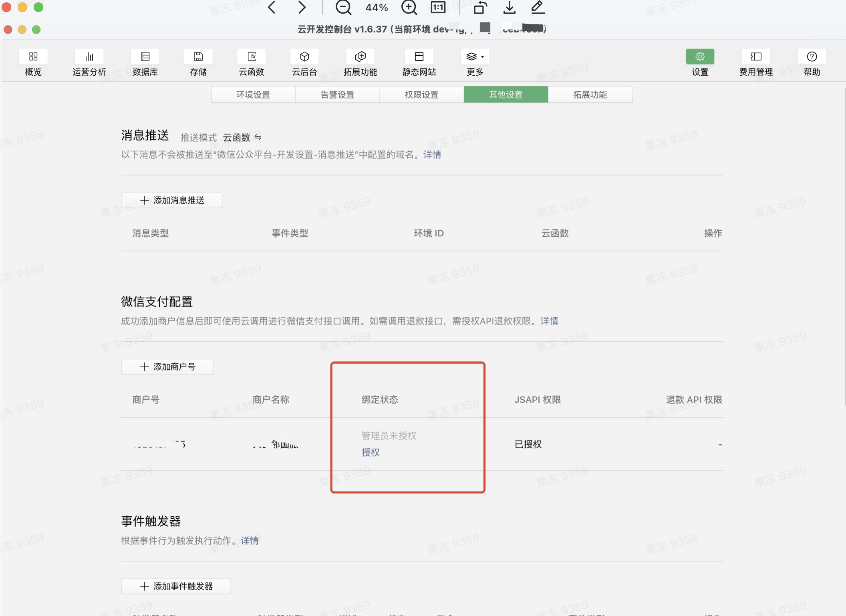Toggle push mode swap icon next to 云函数
Image resolution: width=846 pixels, height=616 pixels.
(x=258, y=137)
